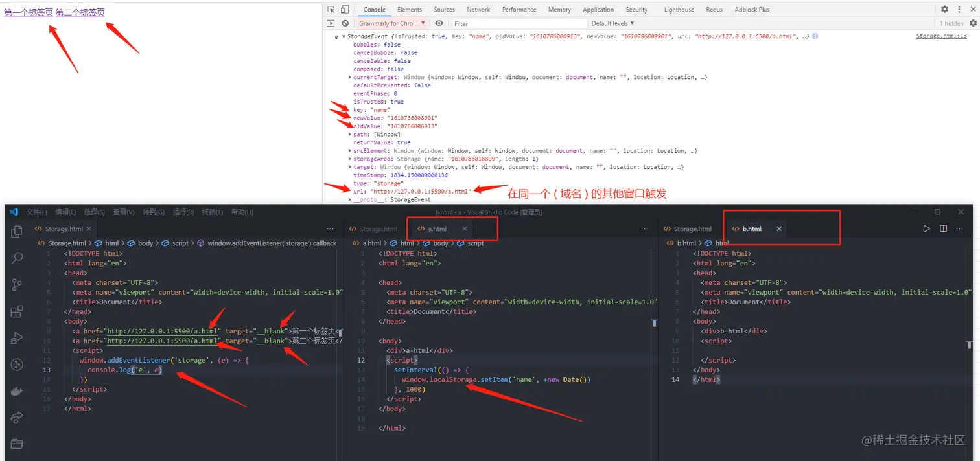The width and height of the screenshot is (980, 461).
Task: Close the b.html editor tab
Action: coord(779,229)
